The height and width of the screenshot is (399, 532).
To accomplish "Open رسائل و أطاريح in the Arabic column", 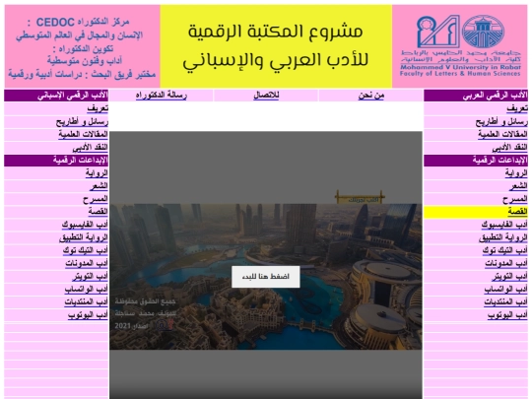I will pos(501,121).
